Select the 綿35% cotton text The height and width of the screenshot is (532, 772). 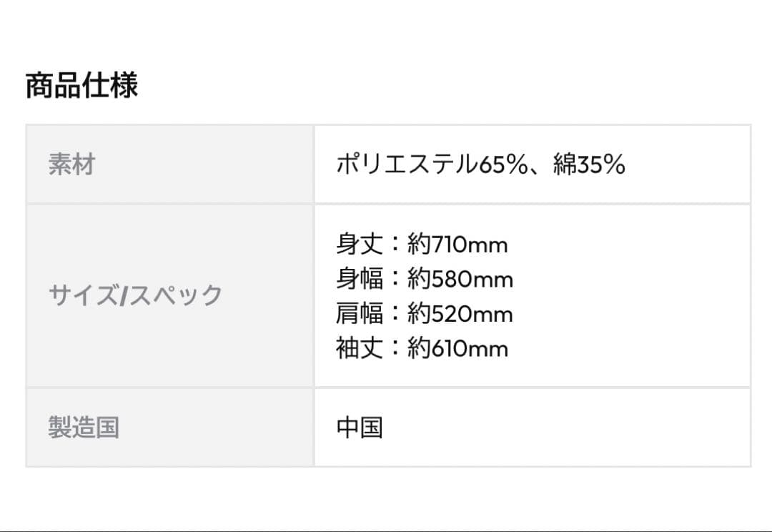tap(590, 165)
